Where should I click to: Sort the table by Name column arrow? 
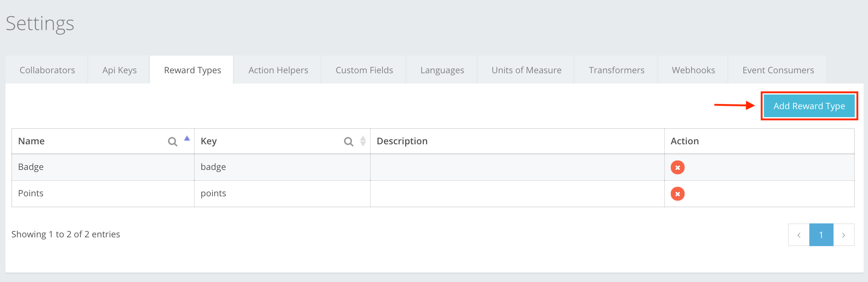pyautogui.click(x=187, y=139)
